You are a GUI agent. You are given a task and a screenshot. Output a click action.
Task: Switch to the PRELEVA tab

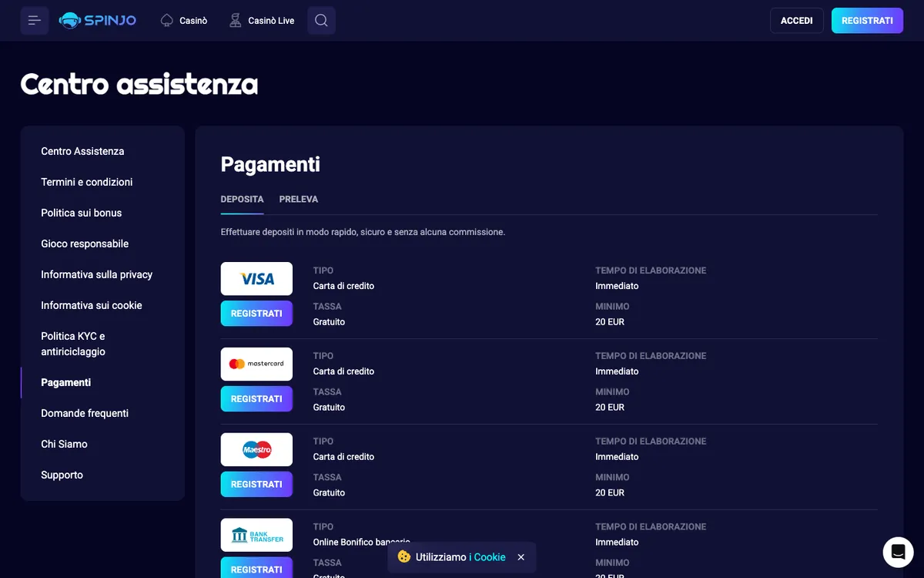coord(299,200)
